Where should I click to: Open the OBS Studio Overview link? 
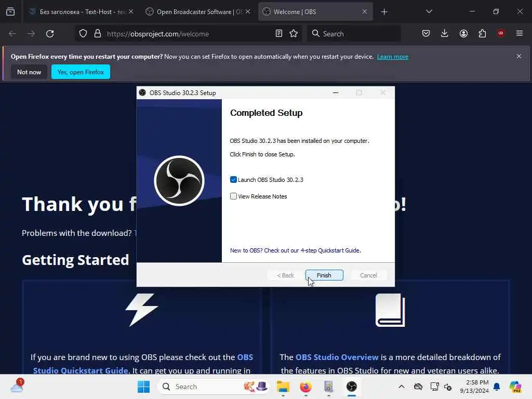pyautogui.click(x=337, y=357)
